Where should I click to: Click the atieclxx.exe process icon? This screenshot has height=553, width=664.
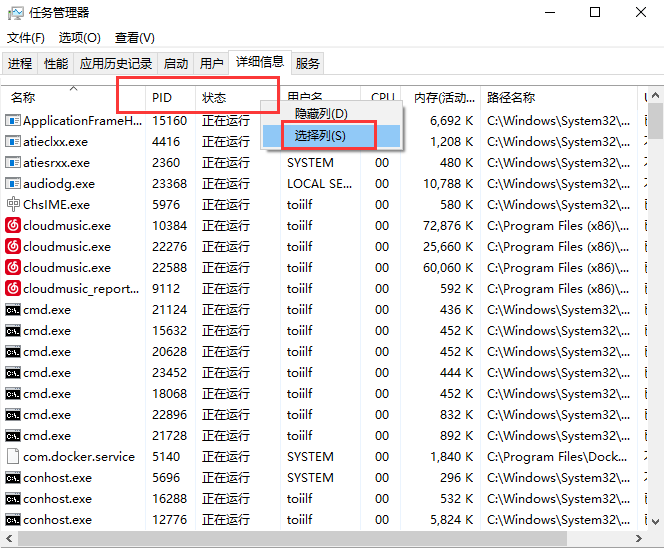pyautogui.click(x=13, y=142)
